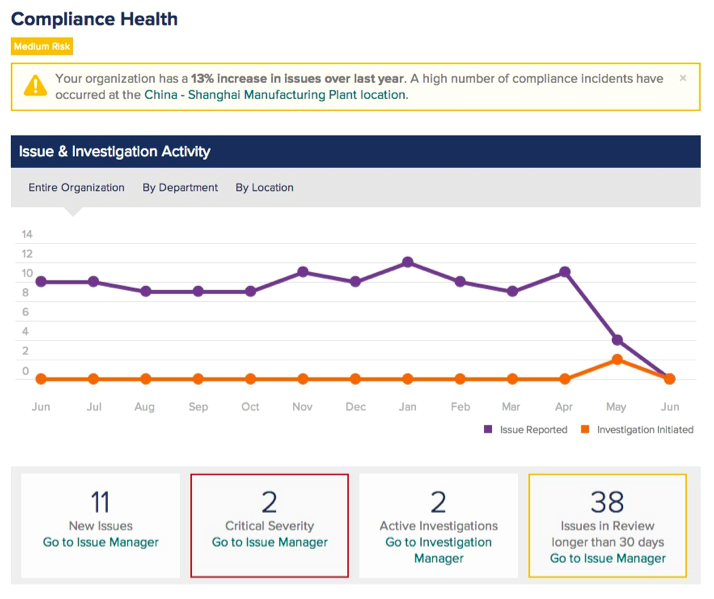
Task: Select the Entire Organization tab
Action: [x=76, y=188]
